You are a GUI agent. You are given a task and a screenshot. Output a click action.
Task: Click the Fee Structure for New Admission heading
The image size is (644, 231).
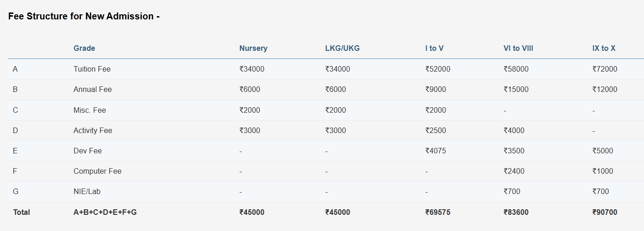pyautogui.click(x=84, y=16)
